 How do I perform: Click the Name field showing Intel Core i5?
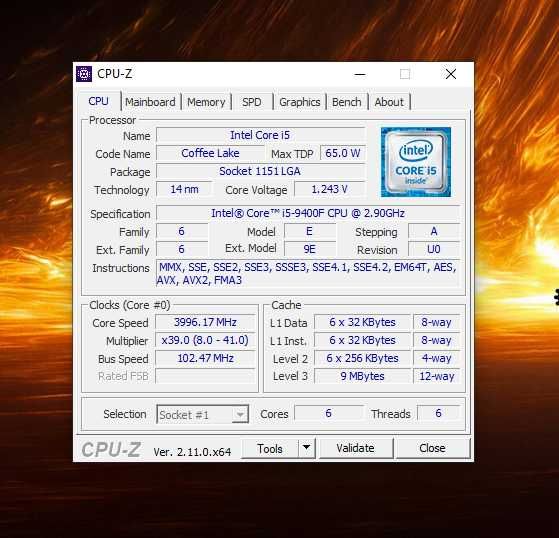coord(261,135)
